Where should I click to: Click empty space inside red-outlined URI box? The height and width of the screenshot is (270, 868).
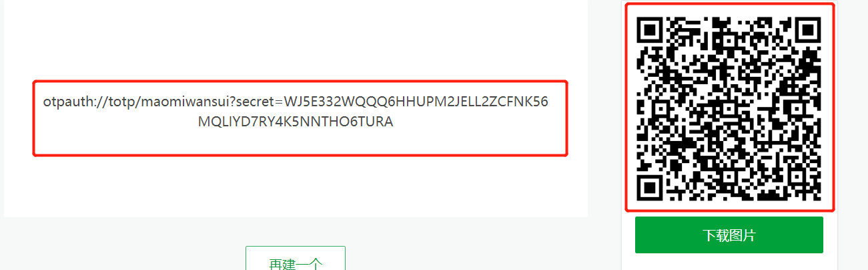pyautogui.click(x=300, y=143)
